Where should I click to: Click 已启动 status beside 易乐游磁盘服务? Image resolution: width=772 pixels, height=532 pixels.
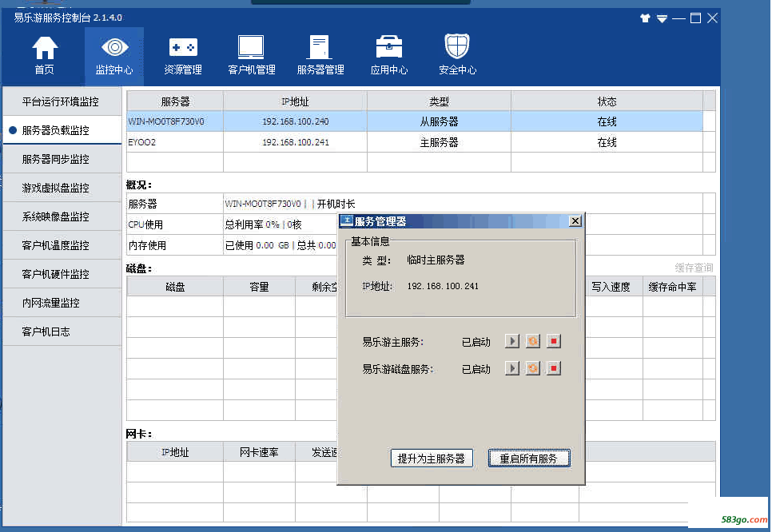pos(476,368)
